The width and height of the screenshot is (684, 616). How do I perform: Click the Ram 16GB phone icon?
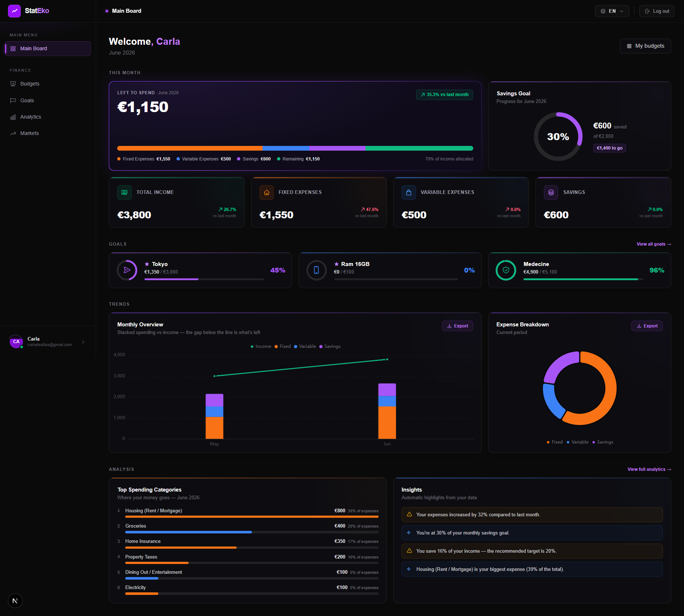pyautogui.click(x=316, y=270)
